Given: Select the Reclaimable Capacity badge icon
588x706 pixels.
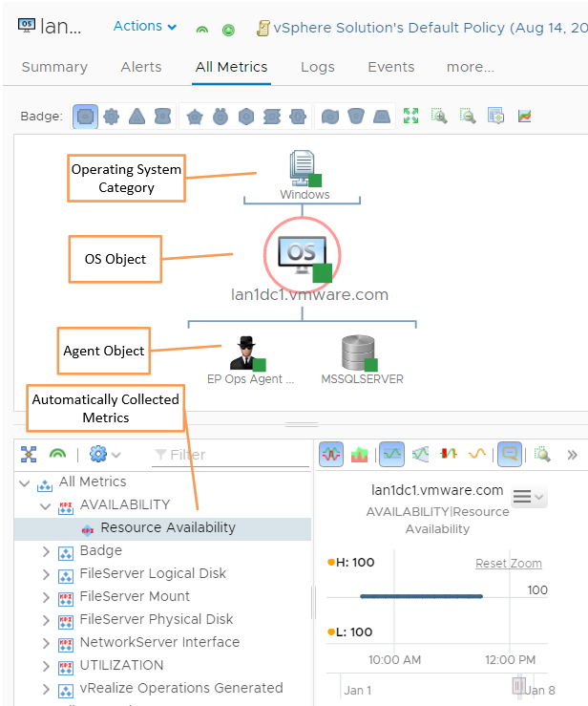Looking at the screenshot, I should (x=356, y=117).
